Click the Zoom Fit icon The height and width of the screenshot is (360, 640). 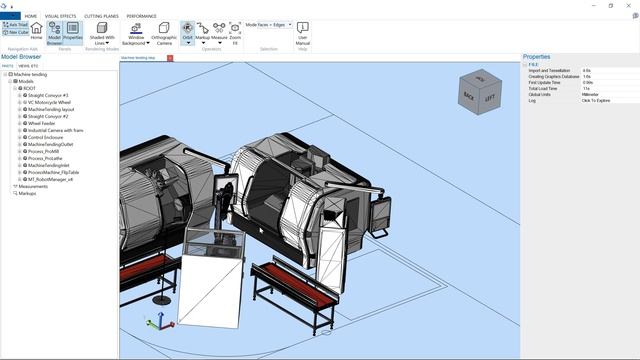tap(235, 28)
